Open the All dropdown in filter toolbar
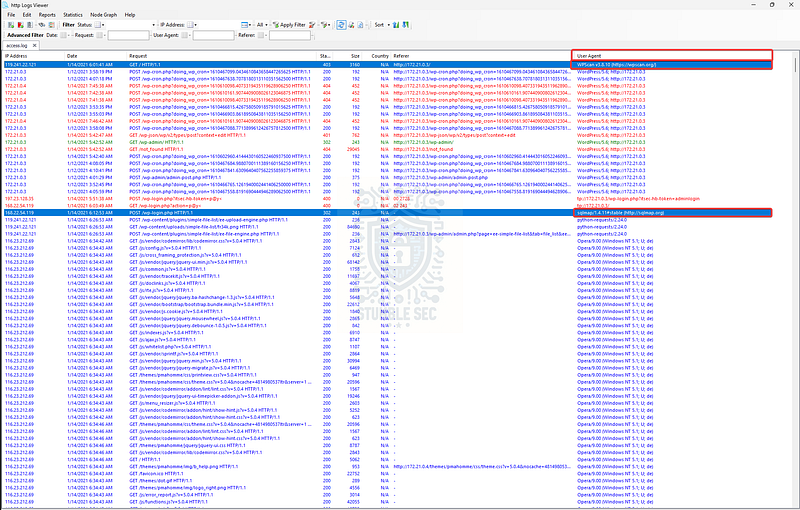The image size is (800, 510). click(262, 24)
